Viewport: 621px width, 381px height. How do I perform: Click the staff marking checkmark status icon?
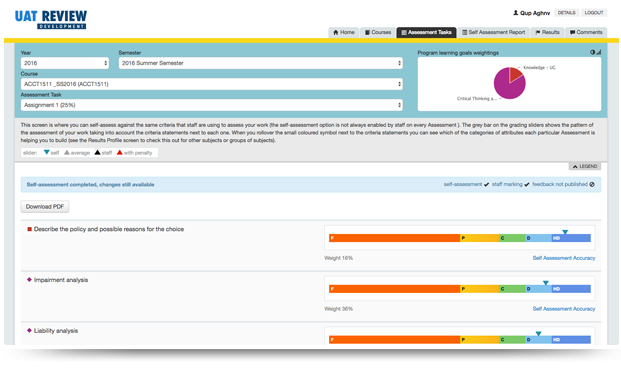point(527,185)
